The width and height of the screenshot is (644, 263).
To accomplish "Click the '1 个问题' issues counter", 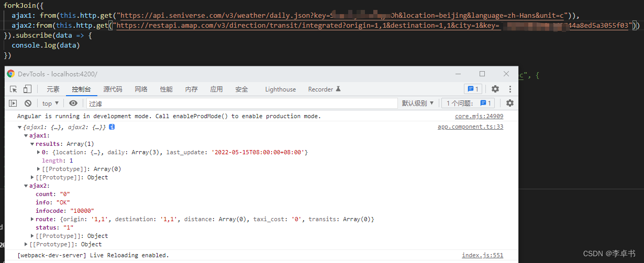I will click(x=469, y=104).
